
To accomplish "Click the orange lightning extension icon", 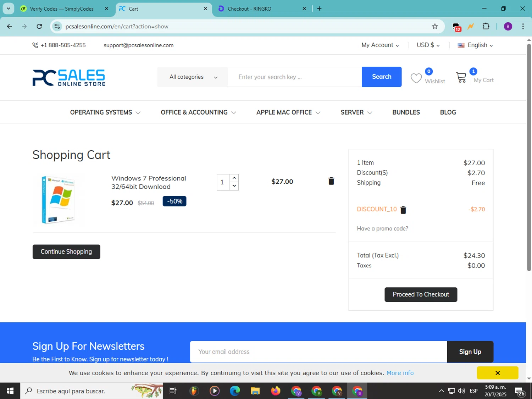I will pos(471,26).
